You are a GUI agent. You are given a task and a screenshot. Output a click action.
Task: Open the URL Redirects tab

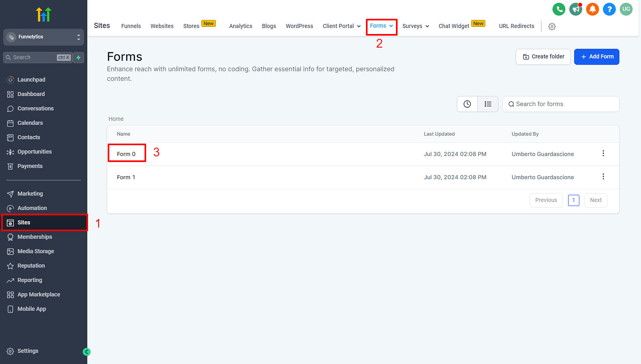click(x=516, y=26)
